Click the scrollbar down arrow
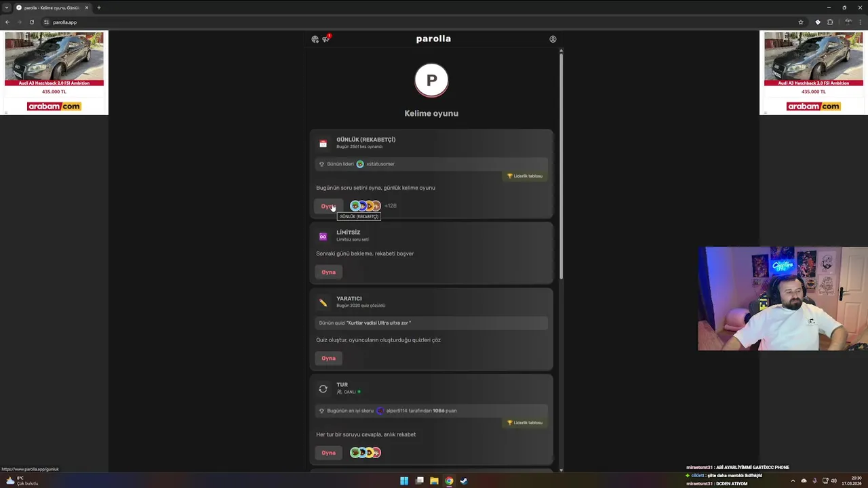Screen dimensions: 868x488 click(561, 469)
